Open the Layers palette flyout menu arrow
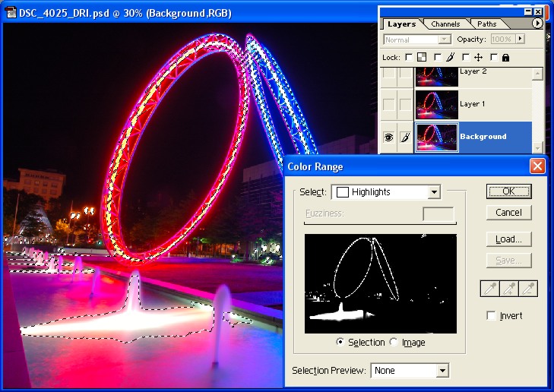554x392 pixels. pos(537,24)
